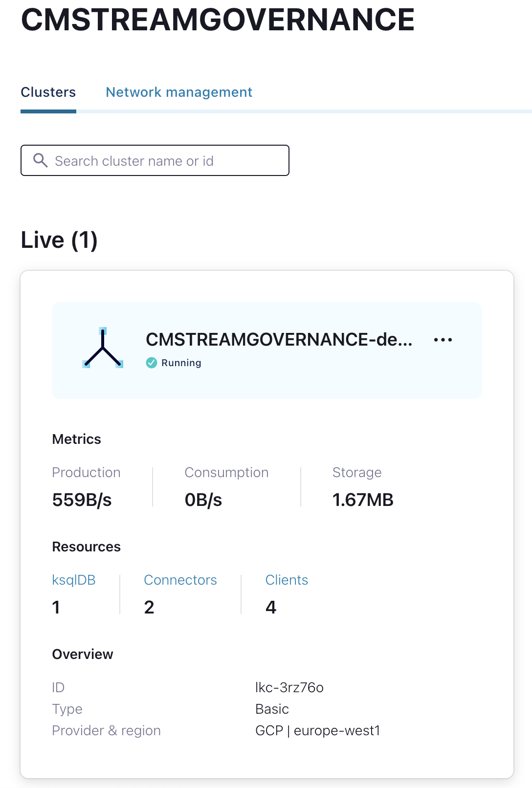The height and width of the screenshot is (788, 532).
Task: Click the cluster topology icon
Action: 103,348
